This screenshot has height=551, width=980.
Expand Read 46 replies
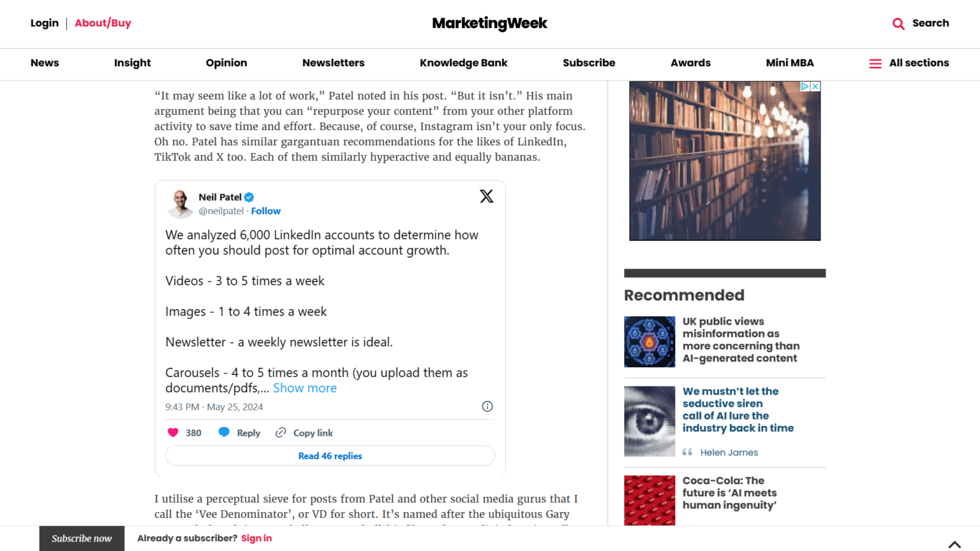point(330,455)
